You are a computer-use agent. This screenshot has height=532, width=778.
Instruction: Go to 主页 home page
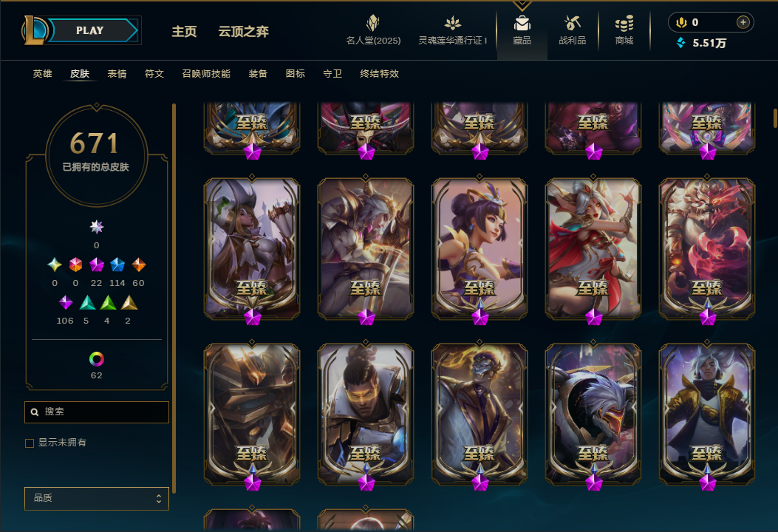click(x=184, y=32)
